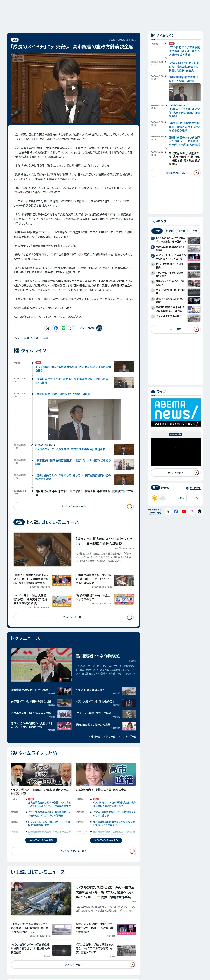210x980 pixels.
Task: Open official X account in 公式SNS
Action: click(168, 511)
